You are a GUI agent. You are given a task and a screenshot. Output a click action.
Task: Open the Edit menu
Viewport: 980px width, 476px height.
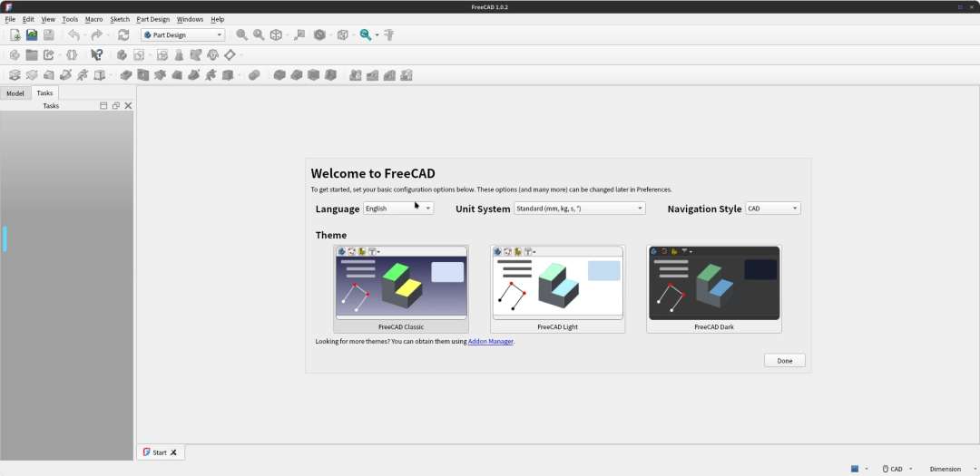[x=28, y=19]
